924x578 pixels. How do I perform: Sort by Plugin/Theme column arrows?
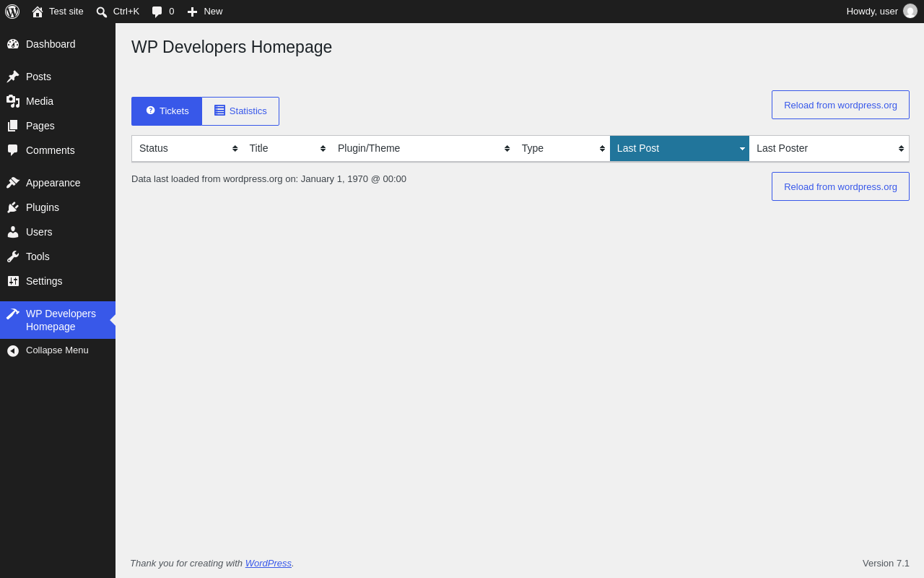pos(507,148)
